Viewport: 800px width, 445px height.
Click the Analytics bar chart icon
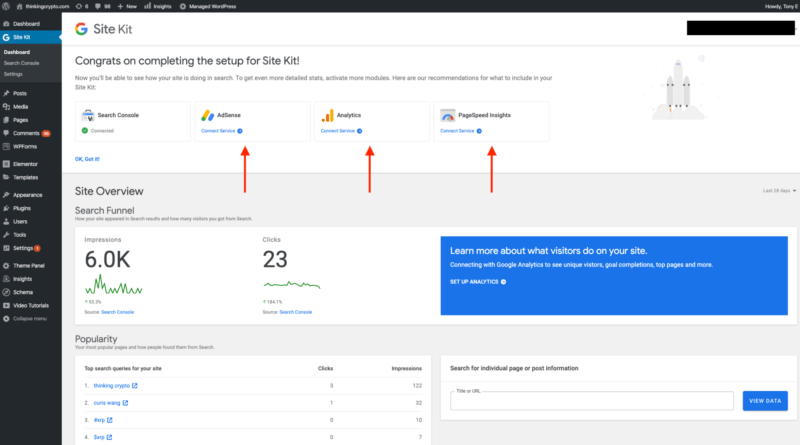pyautogui.click(x=327, y=116)
